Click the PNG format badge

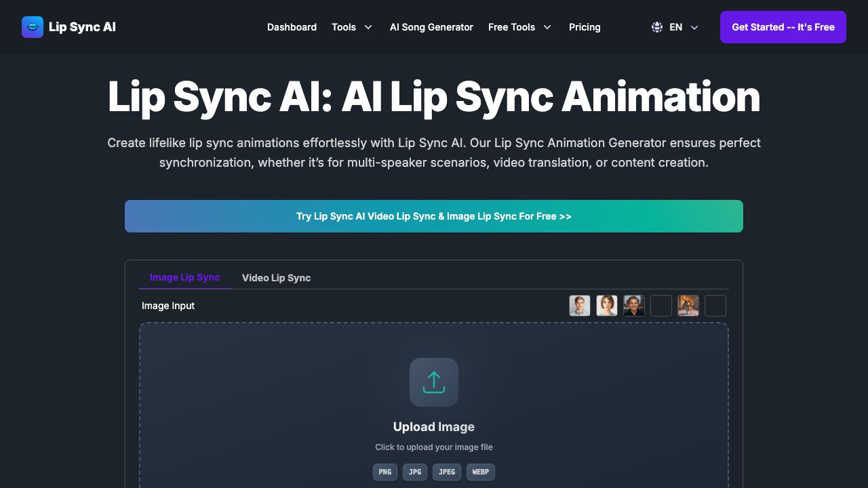(x=385, y=472)
